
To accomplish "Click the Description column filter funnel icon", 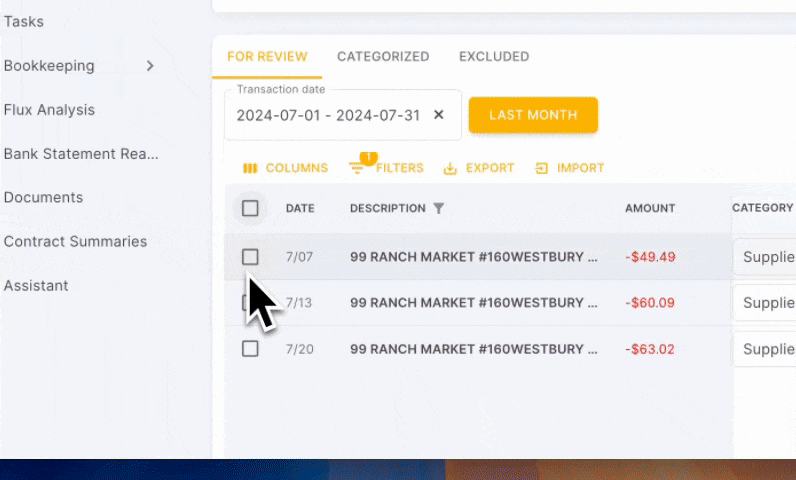I will (437, 208).
